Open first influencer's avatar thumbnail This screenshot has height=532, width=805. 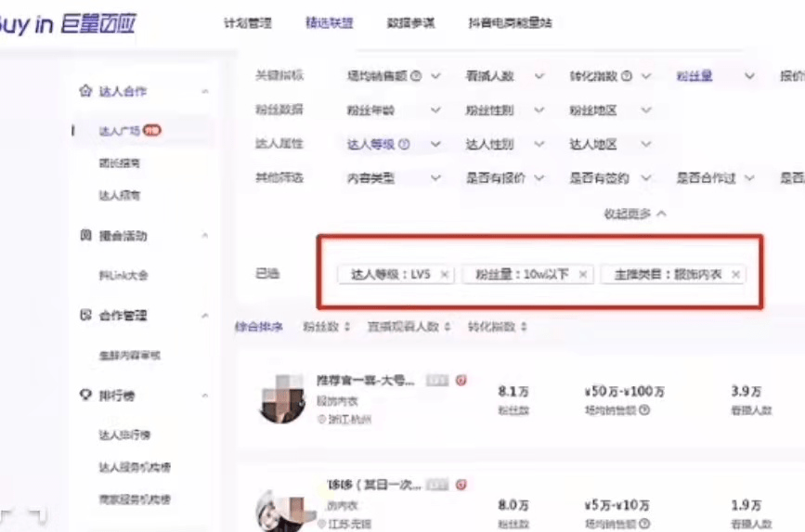(x=282, y=399)
